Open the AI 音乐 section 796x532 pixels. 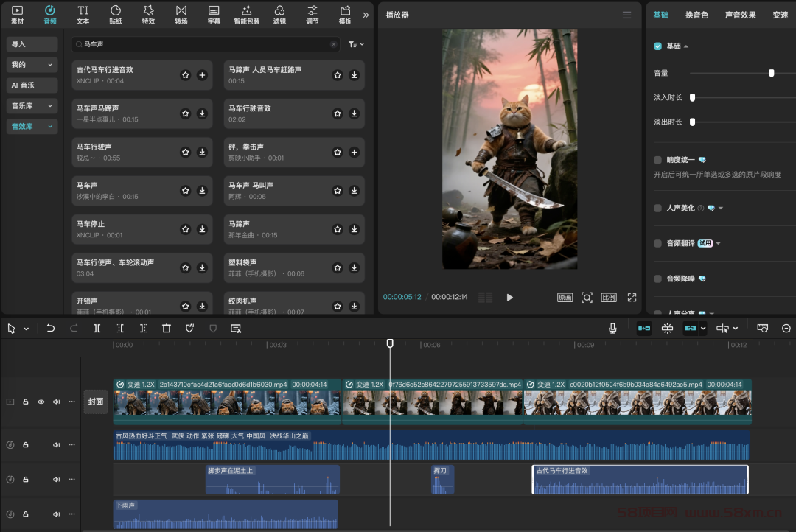[x=32, y=85]
